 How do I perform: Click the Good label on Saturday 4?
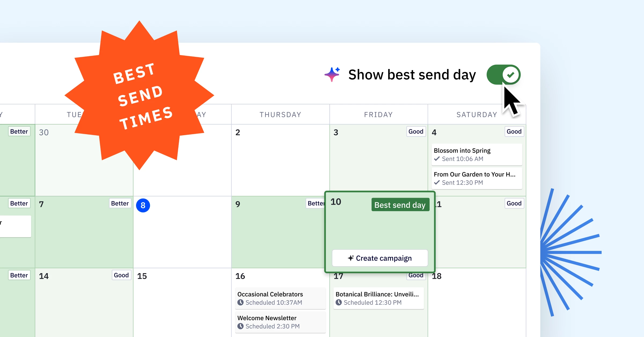coord(514,131)
